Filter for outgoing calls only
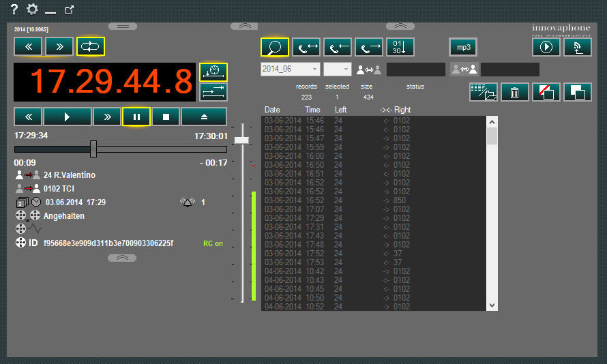The image size is (607, 364). pyautogui.click(x=369, y=47)
